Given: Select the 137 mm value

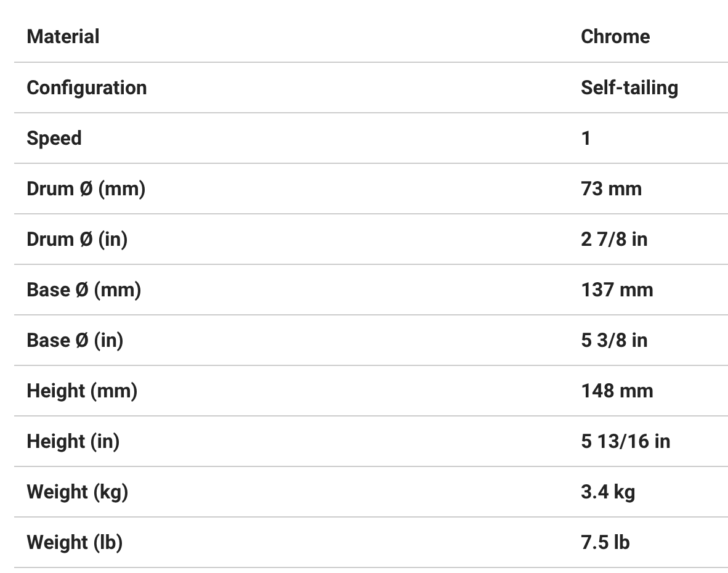Looking at the screenshot, I should (x=617, y=290).
